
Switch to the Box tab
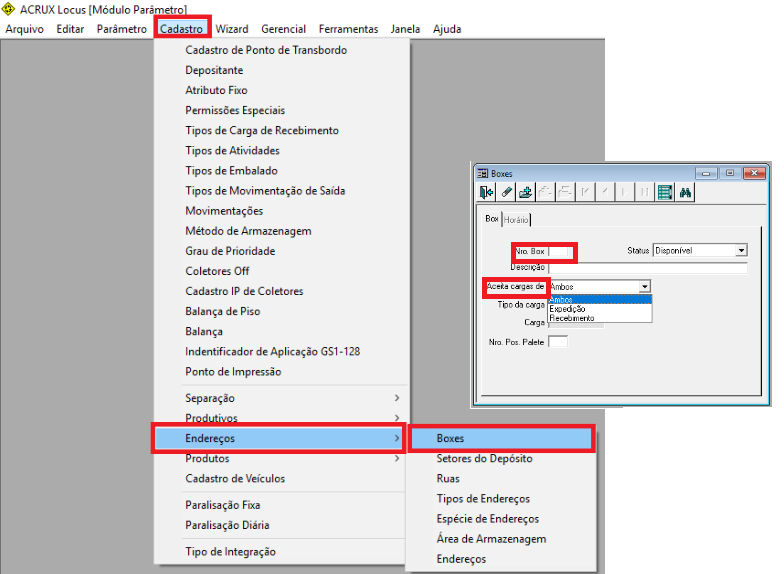pyautogui.click(x=492, y=219)
